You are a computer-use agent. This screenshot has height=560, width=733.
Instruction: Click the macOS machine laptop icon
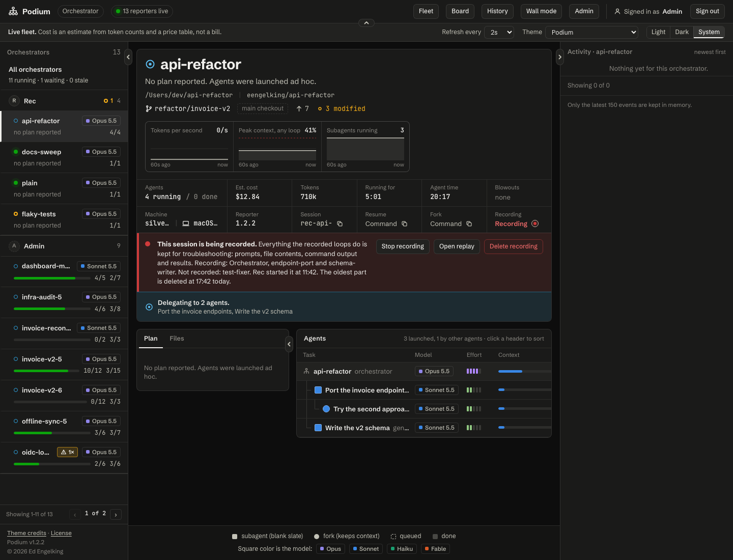186,223
